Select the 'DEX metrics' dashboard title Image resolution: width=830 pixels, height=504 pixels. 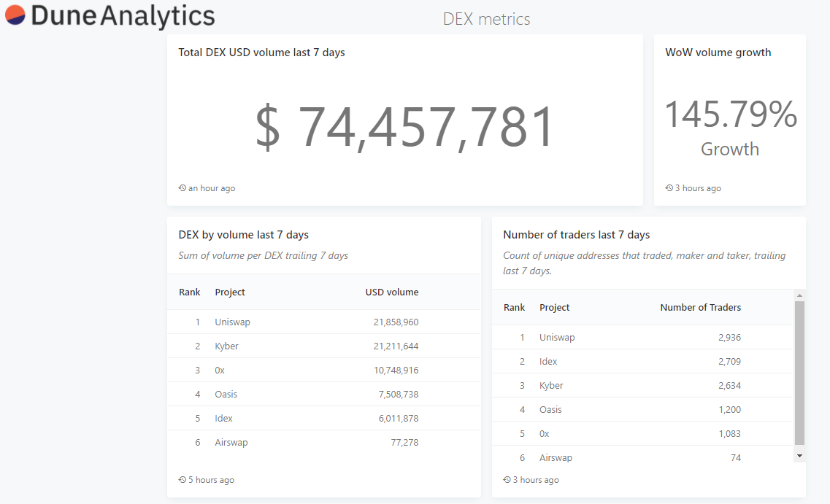pos(486,19)
